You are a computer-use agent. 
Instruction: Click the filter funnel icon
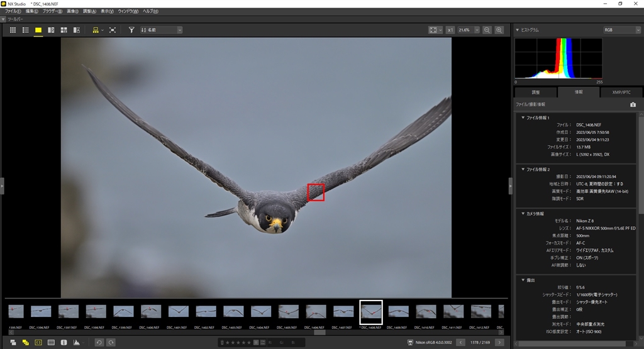click(131, 30)
